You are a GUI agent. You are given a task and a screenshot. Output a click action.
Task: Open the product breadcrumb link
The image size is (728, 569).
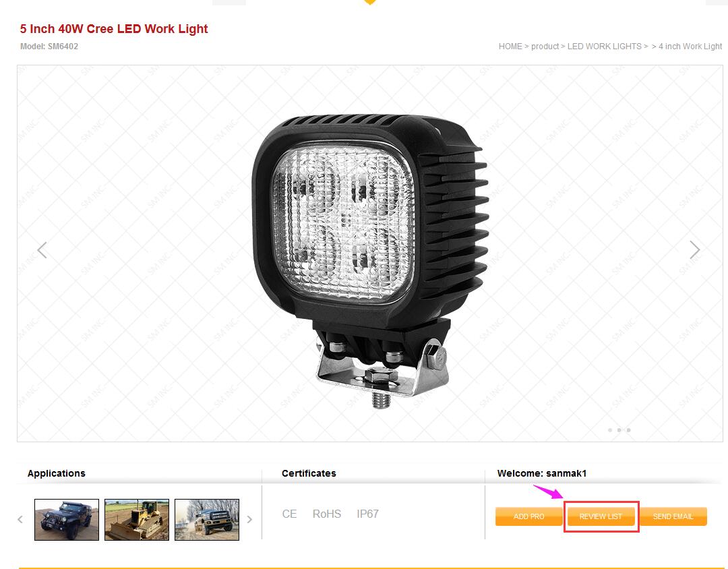tap(545, 47)
